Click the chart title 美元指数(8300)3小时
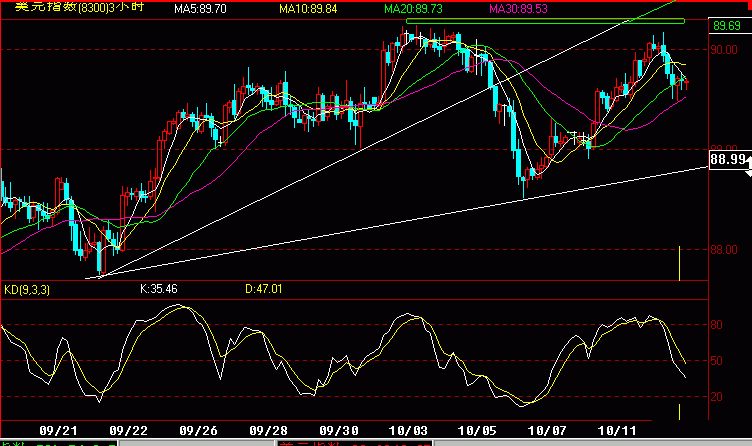The width and height of the screenshot is (752, 446). coord(79,7)
